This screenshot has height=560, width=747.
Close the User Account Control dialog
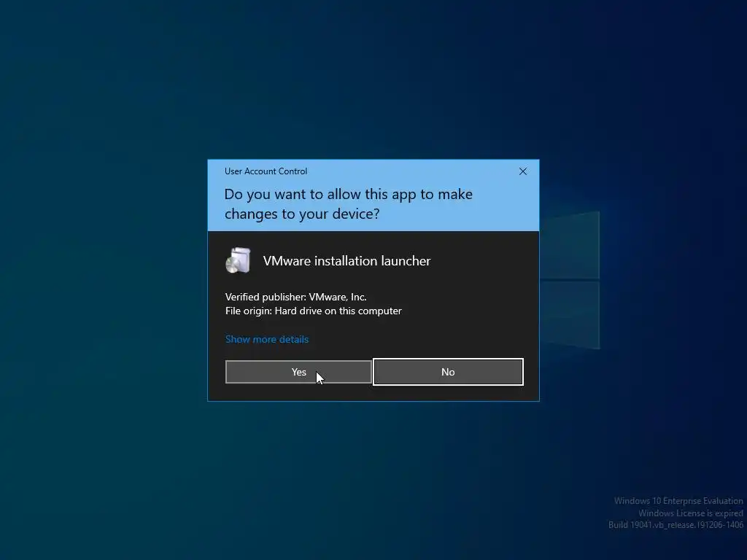(x=522, y=171)
